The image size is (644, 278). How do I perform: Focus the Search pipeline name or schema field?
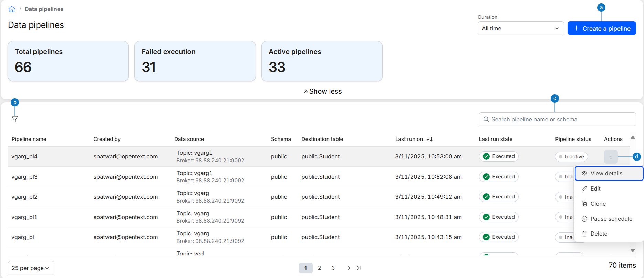tap(557, 119)
